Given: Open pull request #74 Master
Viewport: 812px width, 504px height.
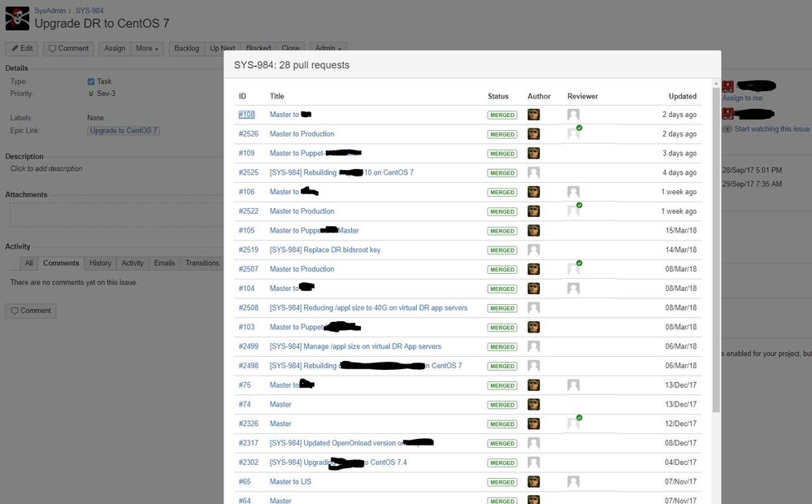Looking at the screenshot, I should coord(280,404).
